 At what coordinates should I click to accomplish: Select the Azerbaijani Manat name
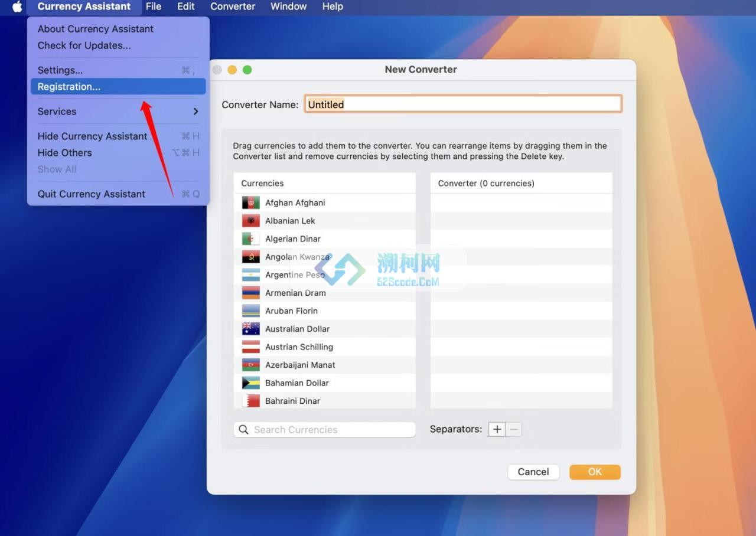(300, 365)
